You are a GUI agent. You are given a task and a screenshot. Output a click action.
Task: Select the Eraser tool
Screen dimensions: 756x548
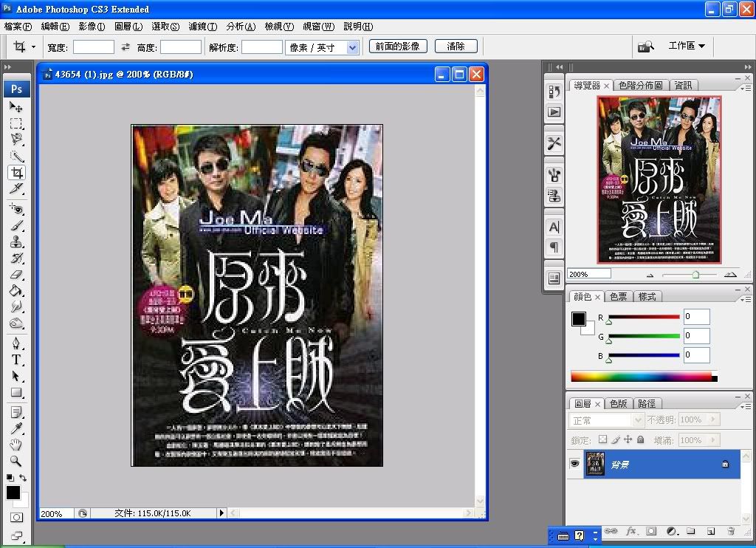point(16,275)
